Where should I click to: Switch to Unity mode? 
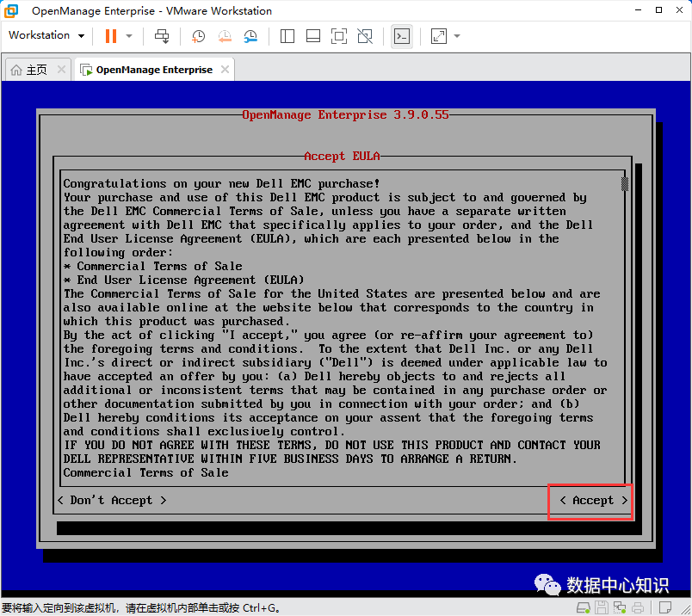365,36
